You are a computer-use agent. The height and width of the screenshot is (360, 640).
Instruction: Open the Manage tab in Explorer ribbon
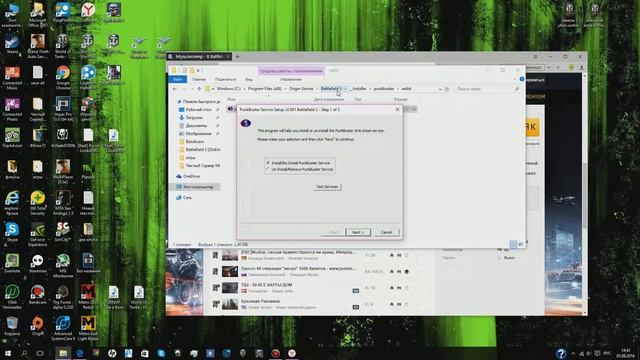pyautogui.click(x=291, y=79)
